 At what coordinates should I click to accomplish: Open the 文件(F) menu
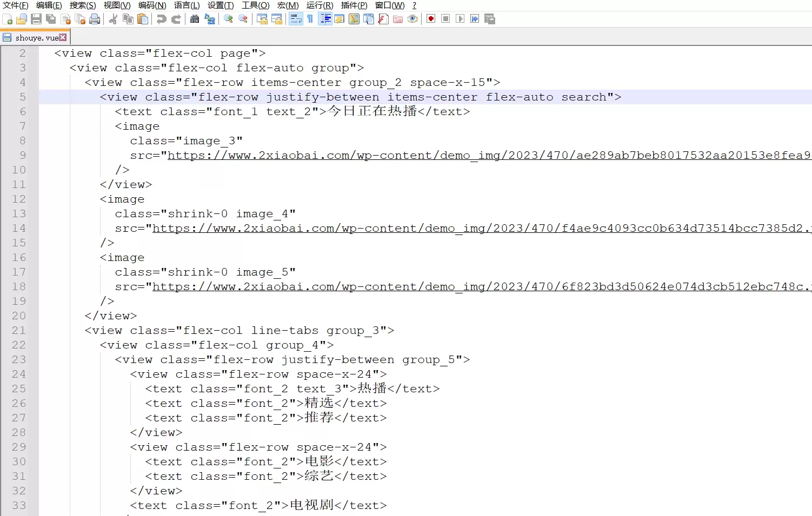coord(15,5)
